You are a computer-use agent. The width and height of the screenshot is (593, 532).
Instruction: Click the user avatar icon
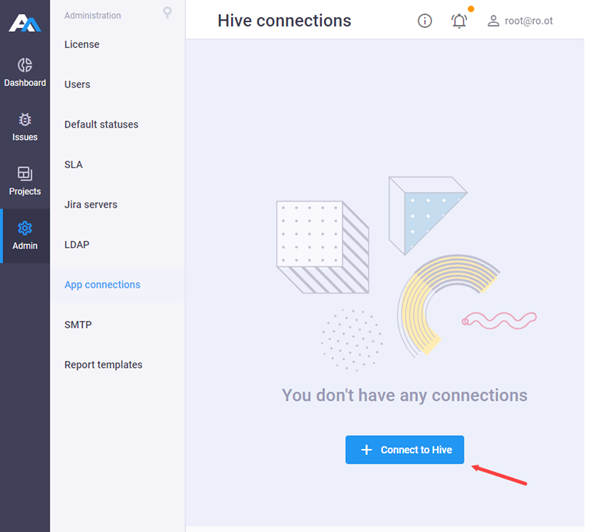[x=493, y=21]
